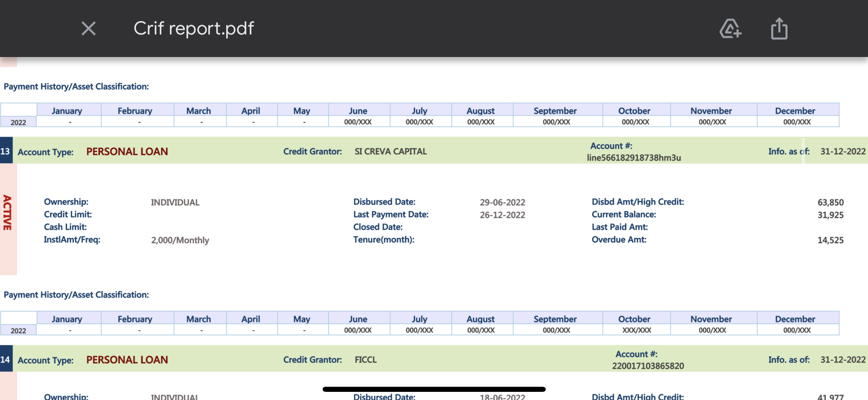Tap the account index number 13 badge
Image resolution: width=868 pixels, height=400 pixels.
pyautogui.click(x=6, y=151)
